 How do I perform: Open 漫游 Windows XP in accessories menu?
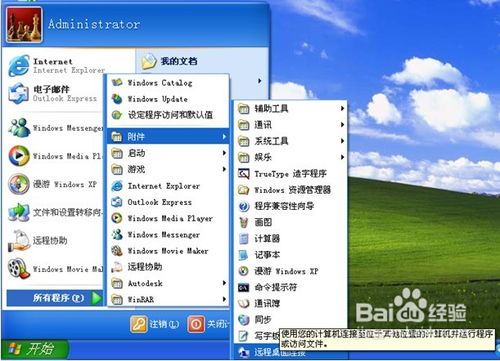click(x=291, y=271)
